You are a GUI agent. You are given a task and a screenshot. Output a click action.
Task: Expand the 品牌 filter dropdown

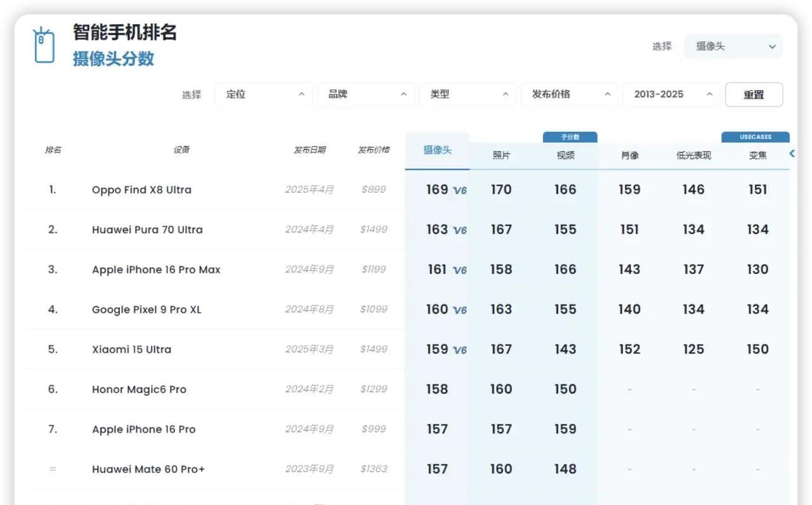pyautogui.click(x=366, y=95)
